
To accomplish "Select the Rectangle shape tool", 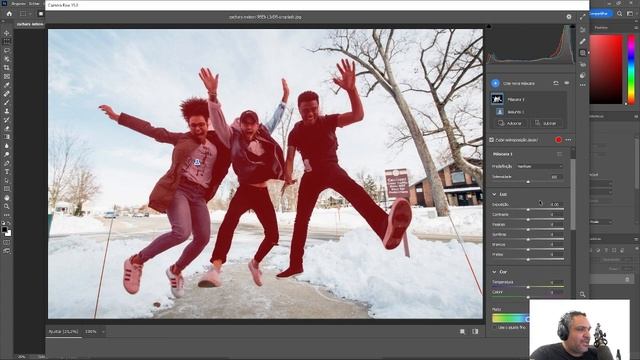I will [7, 189].
